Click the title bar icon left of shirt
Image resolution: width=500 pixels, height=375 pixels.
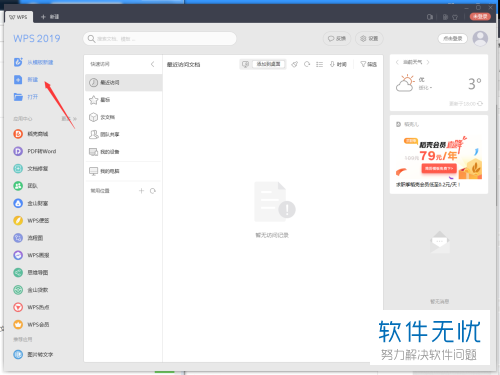tap(445, 17)
